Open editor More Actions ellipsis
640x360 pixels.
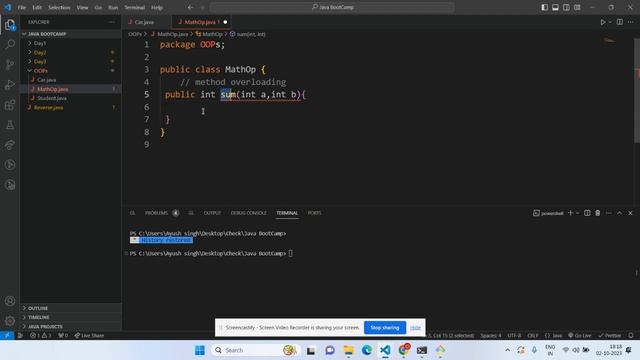[631, 22]
